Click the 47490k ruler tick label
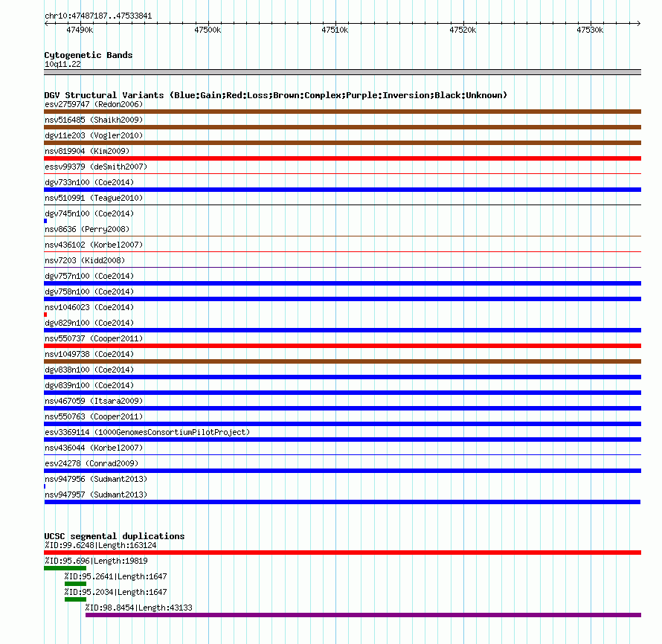The image size is (662, 644). pos(80,30)
